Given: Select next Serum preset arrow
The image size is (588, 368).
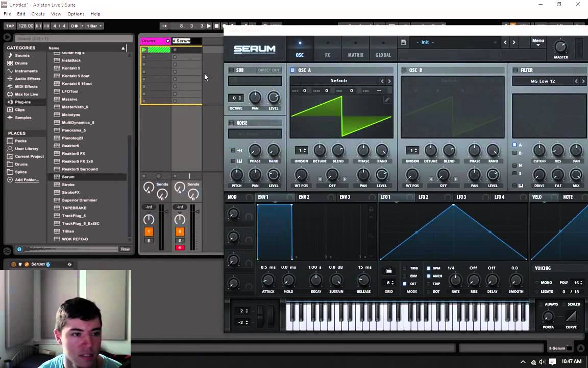Looking at the screenshot, I should pyautogui.click(x=514, y=42).
